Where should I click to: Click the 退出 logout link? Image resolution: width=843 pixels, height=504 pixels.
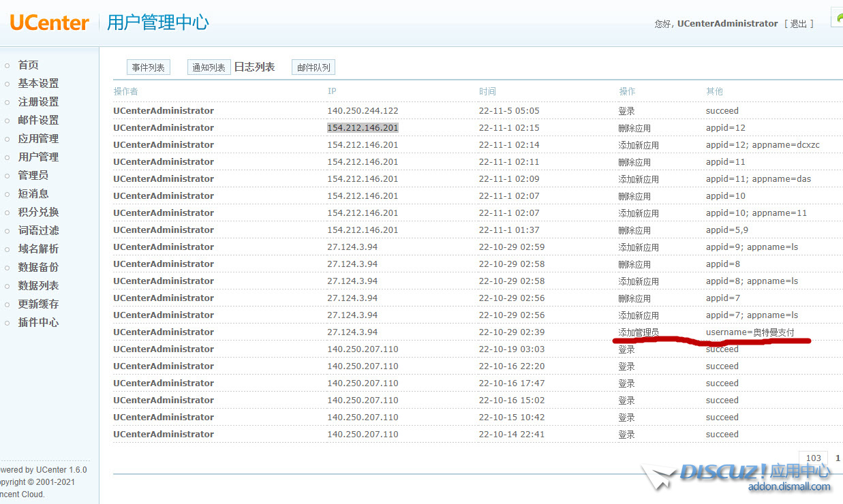(798, 24)
